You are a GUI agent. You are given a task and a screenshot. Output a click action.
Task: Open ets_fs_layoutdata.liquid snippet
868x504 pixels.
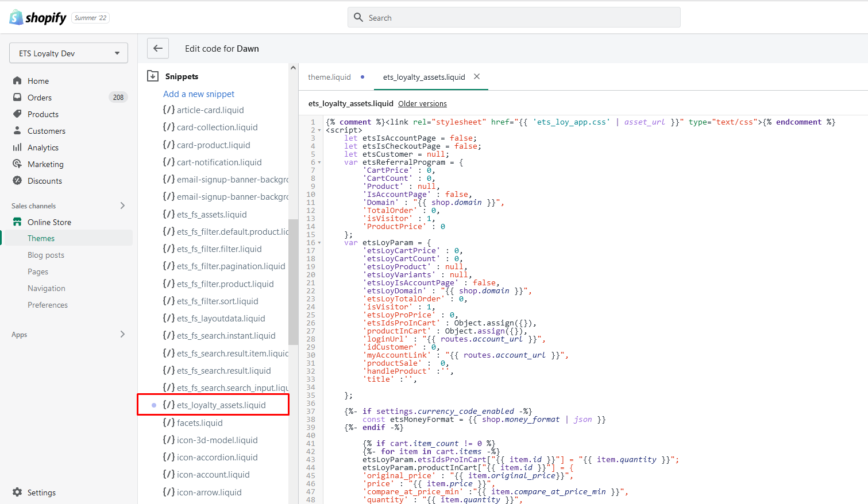point(221,318)
